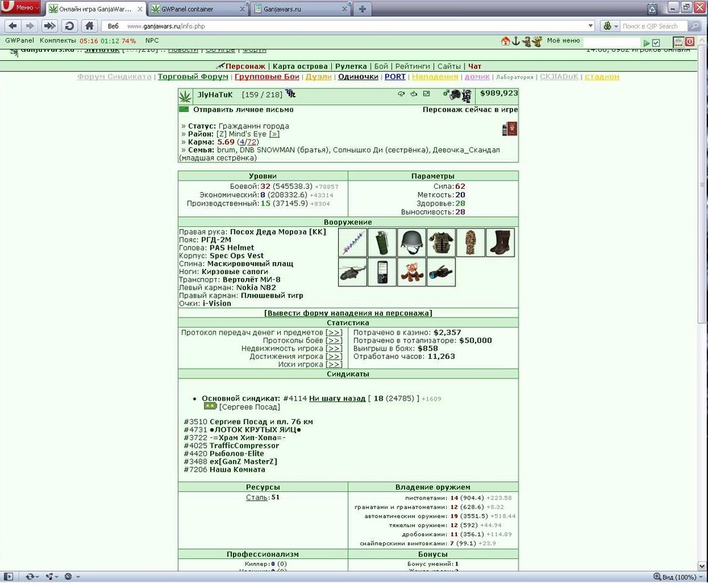
Task: Click the green play arrow in GWPanel
Action: (646, 43)
